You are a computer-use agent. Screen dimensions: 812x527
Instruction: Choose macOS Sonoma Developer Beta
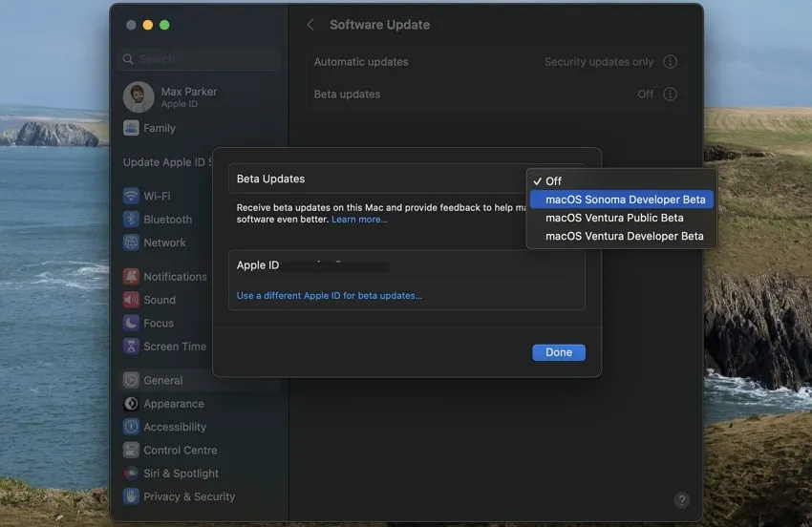(x=625, y=200)
